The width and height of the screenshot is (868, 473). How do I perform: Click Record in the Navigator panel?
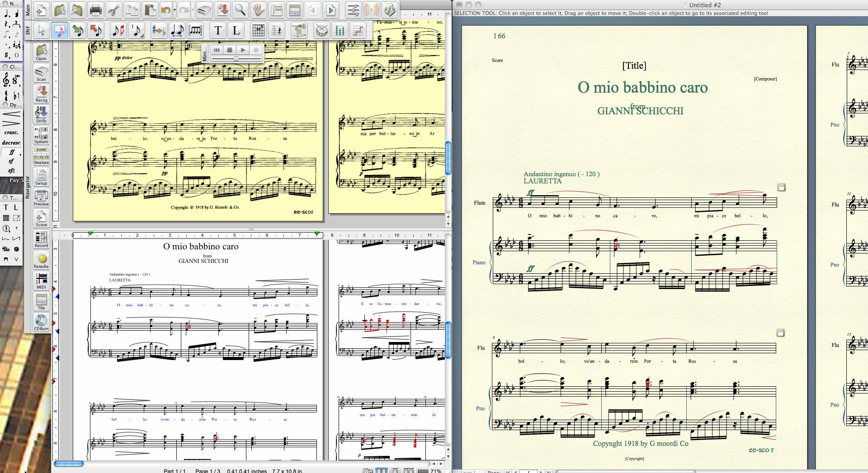pos(41,239)
